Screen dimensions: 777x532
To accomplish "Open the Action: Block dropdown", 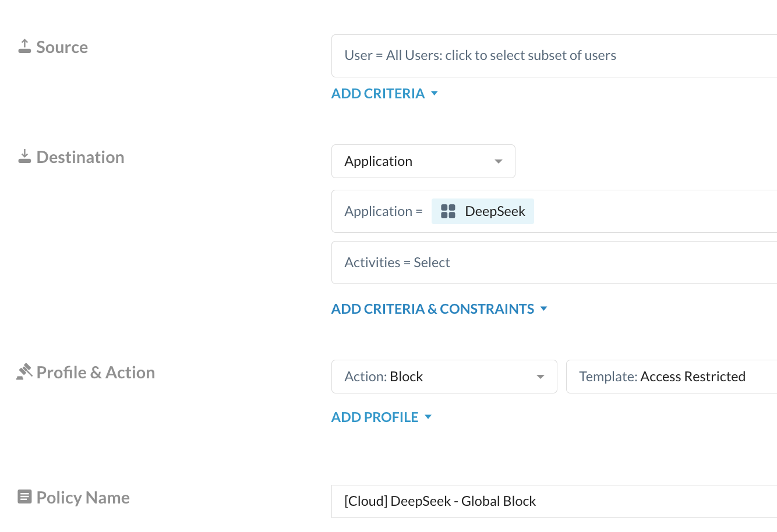I will coord(444,377).
